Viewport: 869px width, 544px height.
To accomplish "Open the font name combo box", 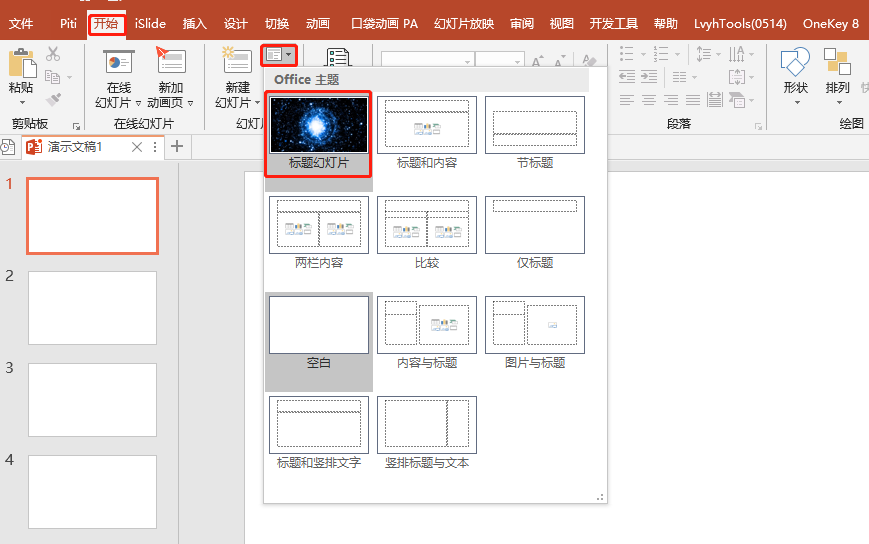I will point(427,59).
